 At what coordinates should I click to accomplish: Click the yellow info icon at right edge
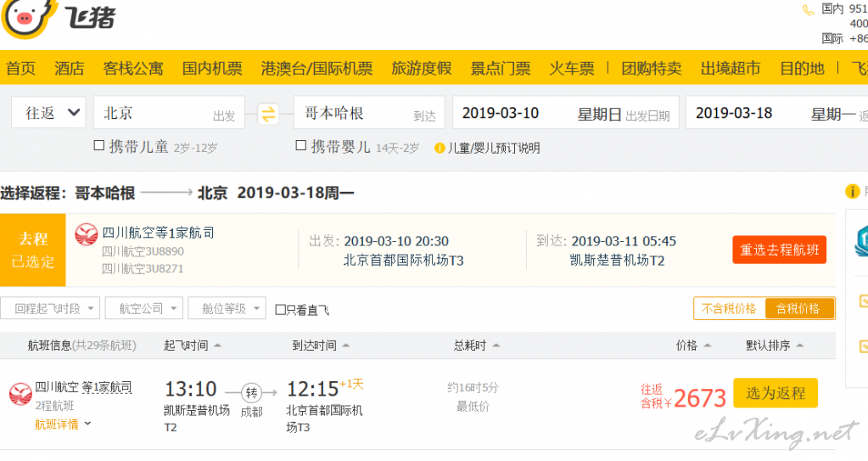pyautogui.click(x=852, y=192)
